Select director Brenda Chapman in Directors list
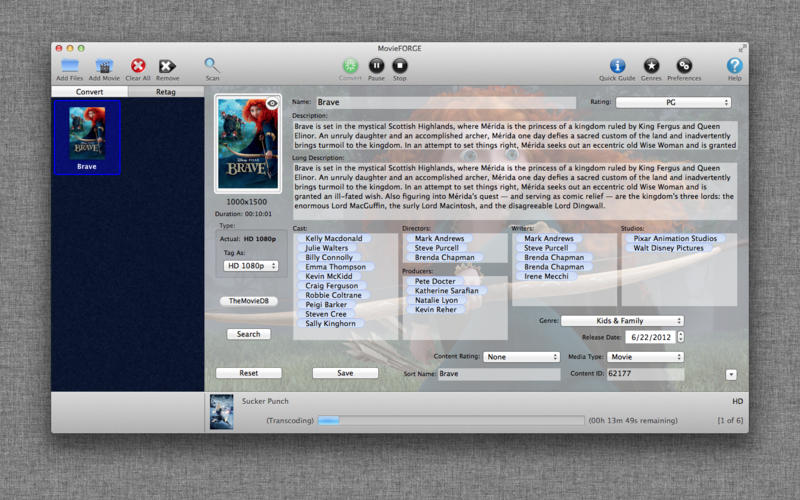 point(444,257)
